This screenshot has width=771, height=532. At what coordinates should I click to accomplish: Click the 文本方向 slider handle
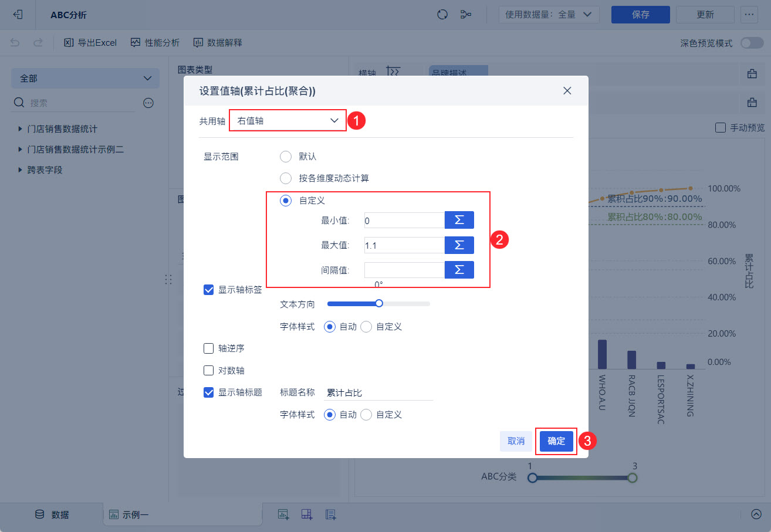coord(379,303)
